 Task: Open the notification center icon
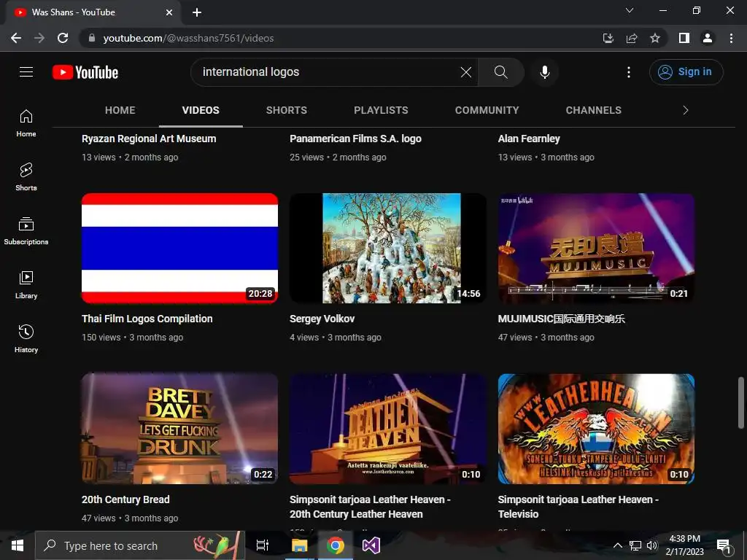(x=724, y=546)
